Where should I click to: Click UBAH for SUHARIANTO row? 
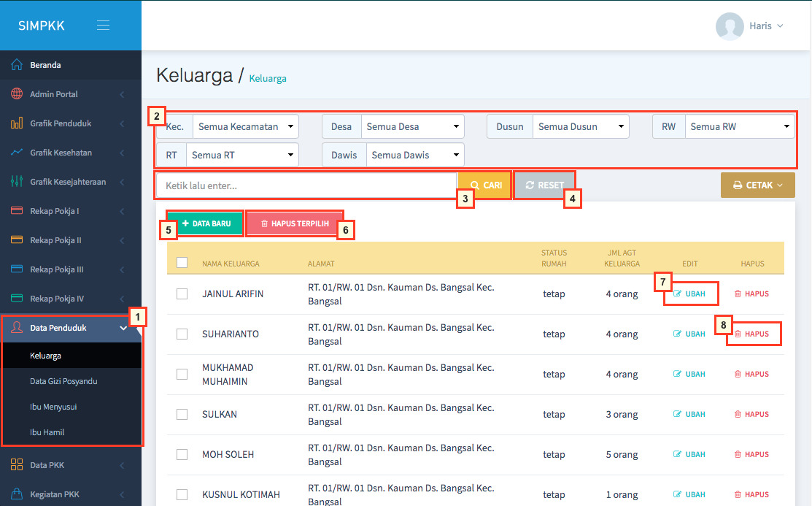[689, 334]
